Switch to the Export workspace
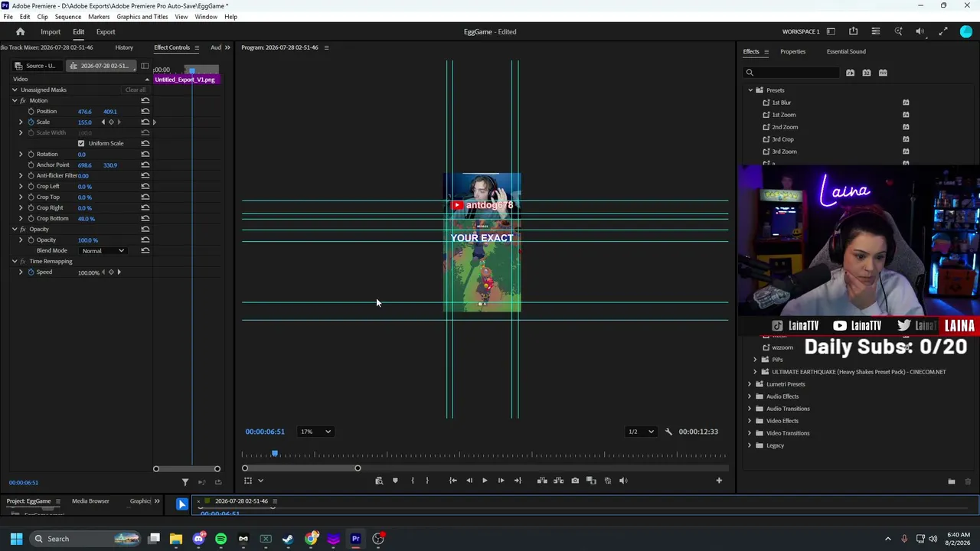The width and height of the screenshot is (980, 551). pos(106,32)
